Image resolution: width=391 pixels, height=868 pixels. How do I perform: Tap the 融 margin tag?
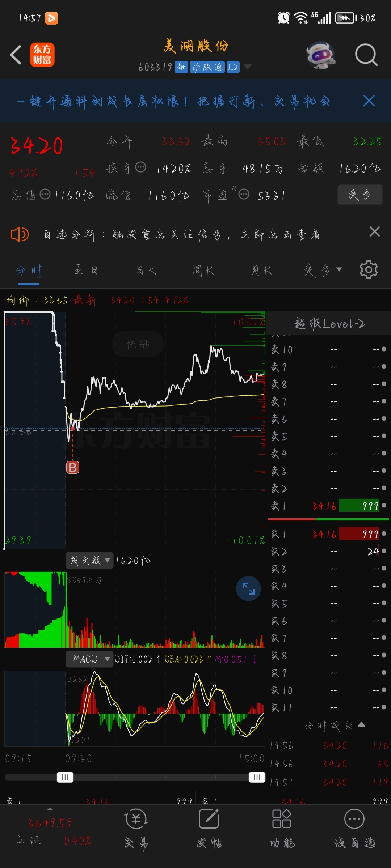[181, 67]
